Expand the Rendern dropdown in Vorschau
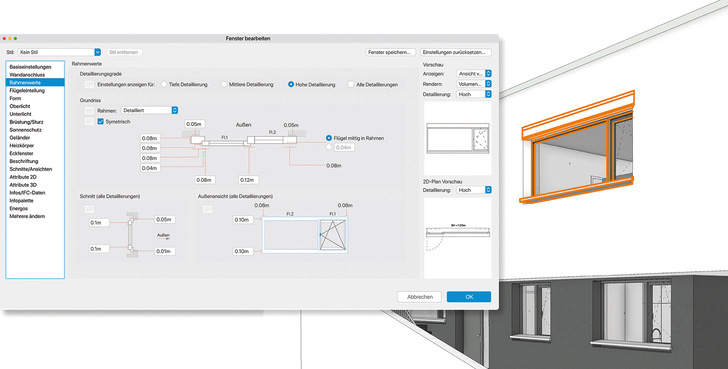 pyautogui.click(x=474, y=84)
